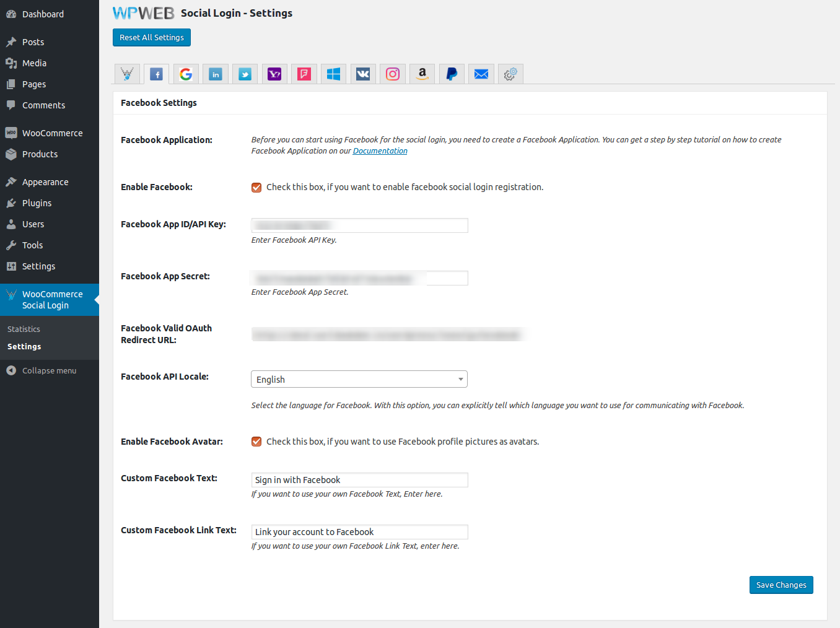Click the Save Changes button
Viewport: 840px width, 628px height.
[x=781, y=585]
